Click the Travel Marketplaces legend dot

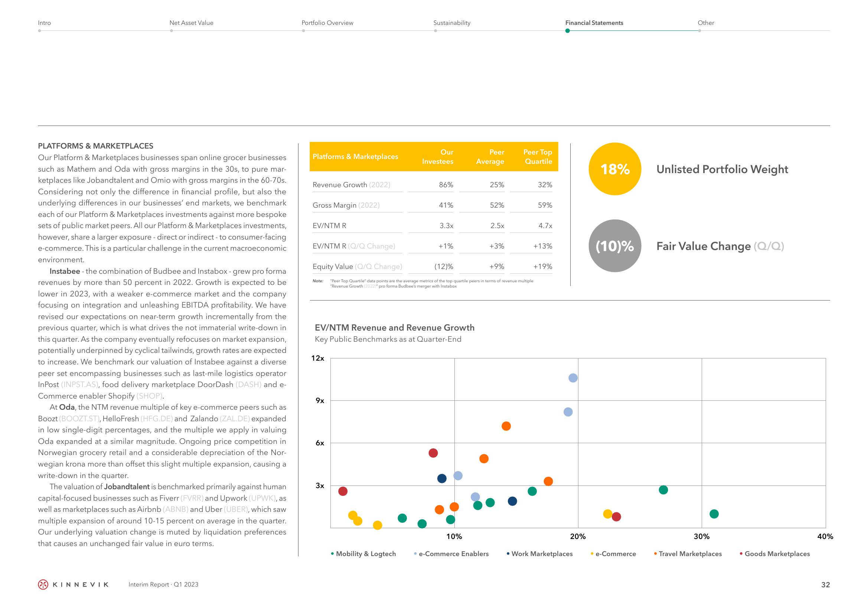pos(655,554)
